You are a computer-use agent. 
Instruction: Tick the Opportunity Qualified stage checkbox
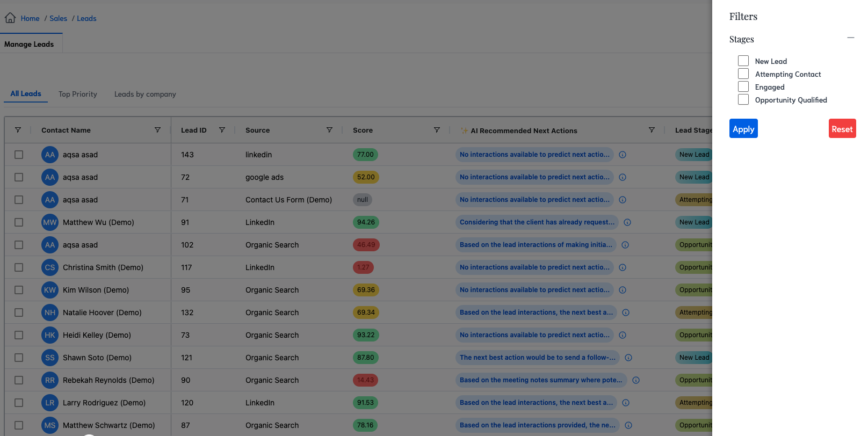(x=743, y=100)
